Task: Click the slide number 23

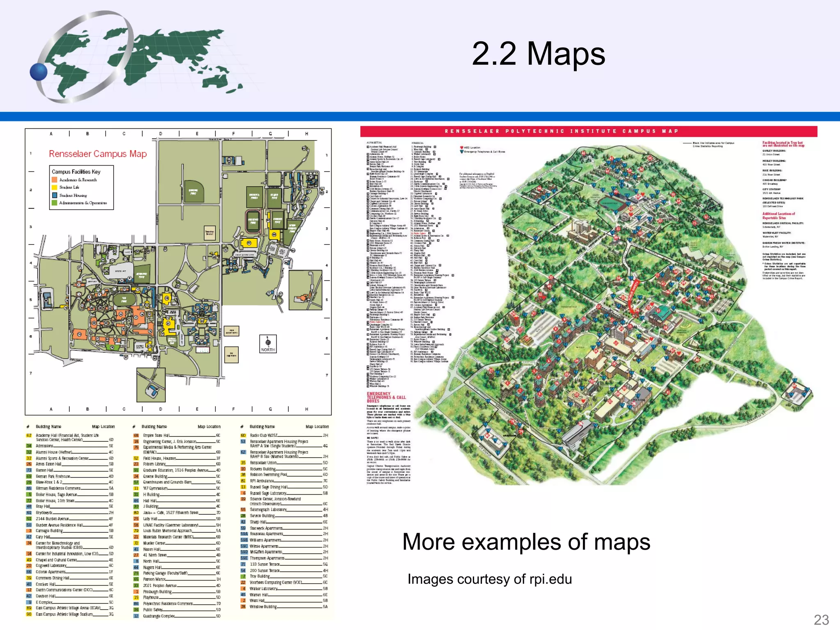Action: 821,620
